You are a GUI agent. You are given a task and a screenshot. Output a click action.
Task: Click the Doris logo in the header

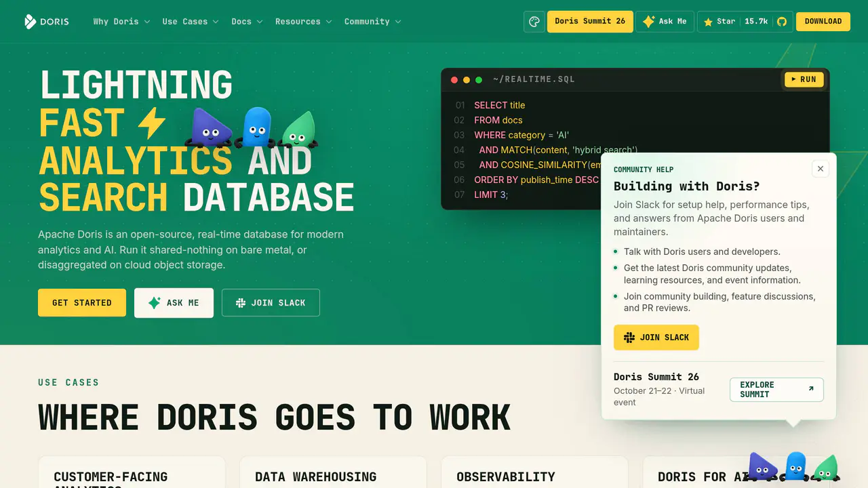click(x=47, y=22)
